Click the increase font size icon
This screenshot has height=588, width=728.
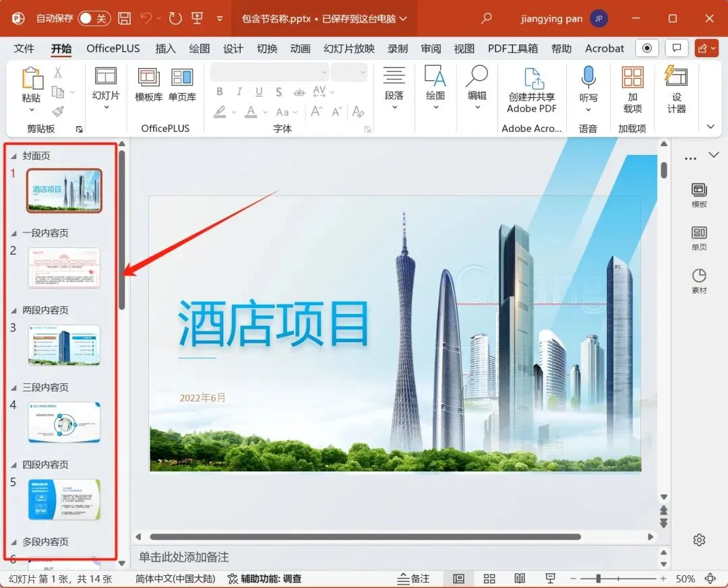pyautogui.click(x=317, y=111)
